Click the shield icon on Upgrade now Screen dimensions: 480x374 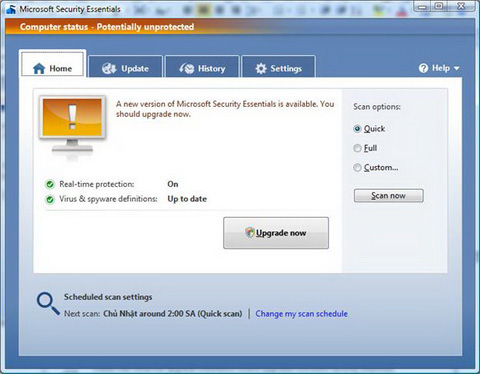250,232
